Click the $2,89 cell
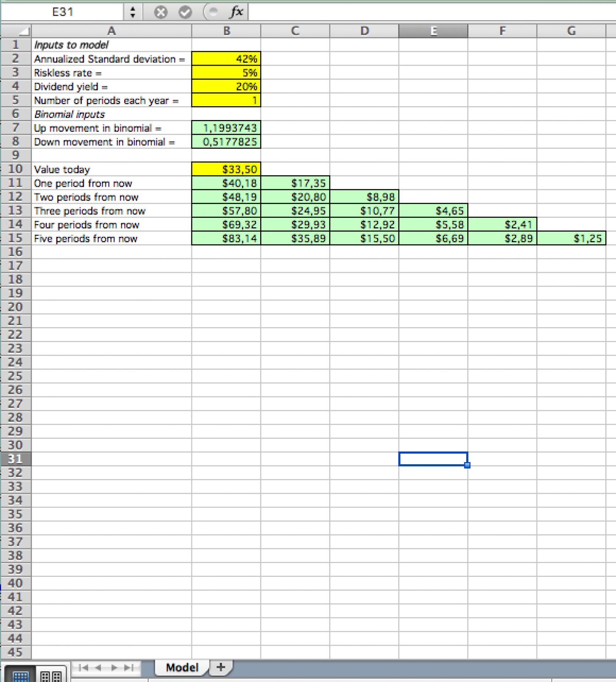Viewport: 616px width, 682px height. coord(502,238)
